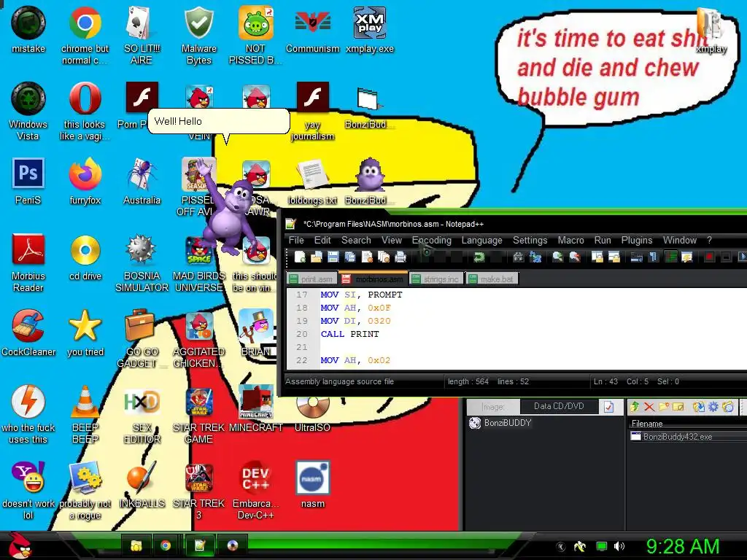Image resolution: width=747 pixels, height=560 pixels.
Task: Toggle the Indent Guide icon in Notepad++
Action: [670, 257]
